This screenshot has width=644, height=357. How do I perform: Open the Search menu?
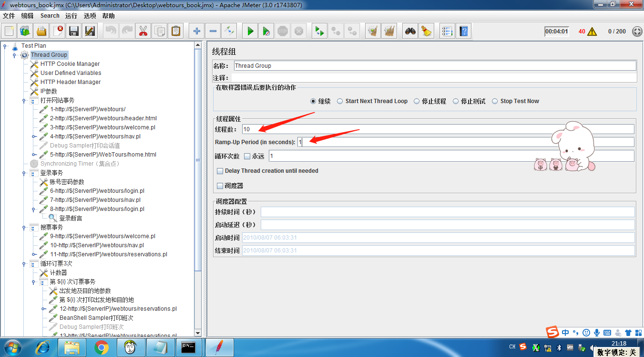(x=50, y=16)
